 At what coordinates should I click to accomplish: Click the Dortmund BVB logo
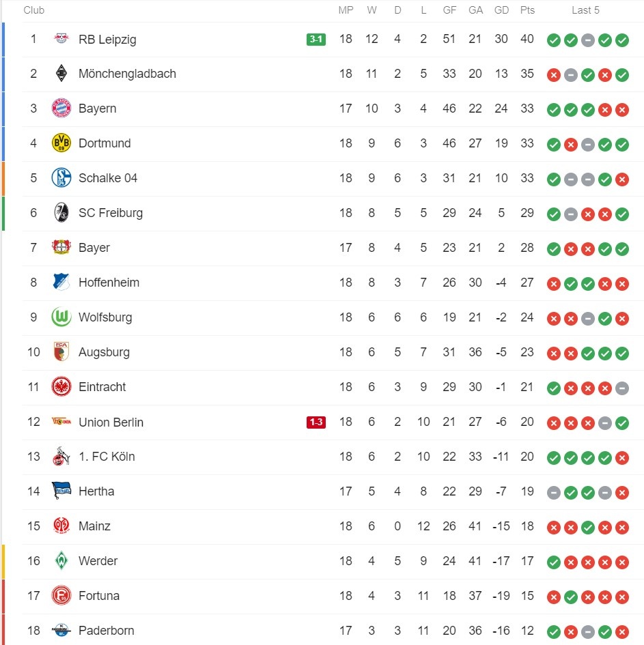tap(61, 143)
